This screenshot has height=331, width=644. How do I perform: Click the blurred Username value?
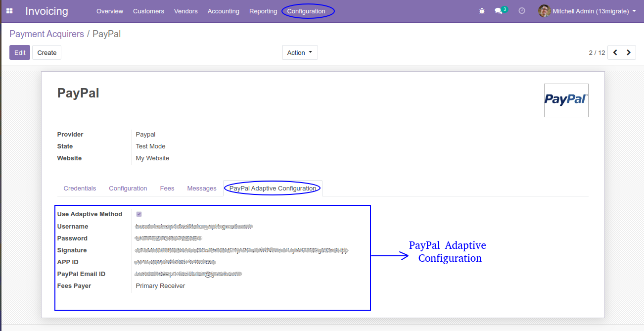(194, 227)
